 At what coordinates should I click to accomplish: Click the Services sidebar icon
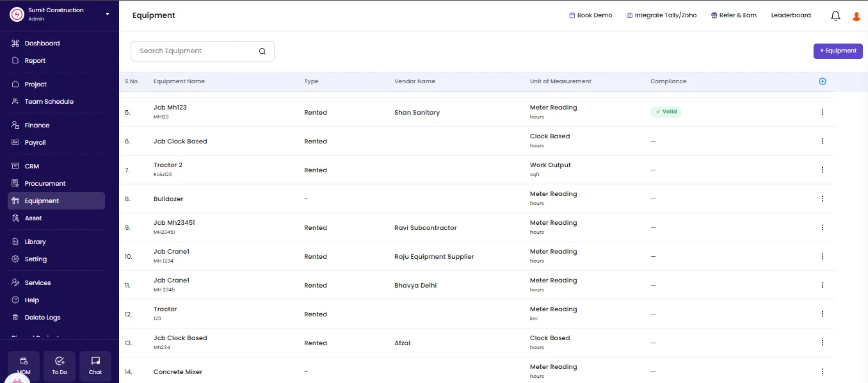click(15, 283)
